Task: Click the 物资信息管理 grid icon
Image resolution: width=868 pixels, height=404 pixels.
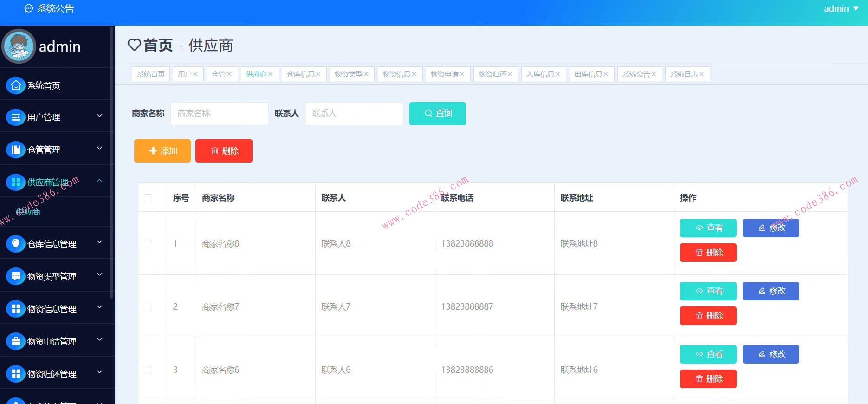Action: point(16,309)
